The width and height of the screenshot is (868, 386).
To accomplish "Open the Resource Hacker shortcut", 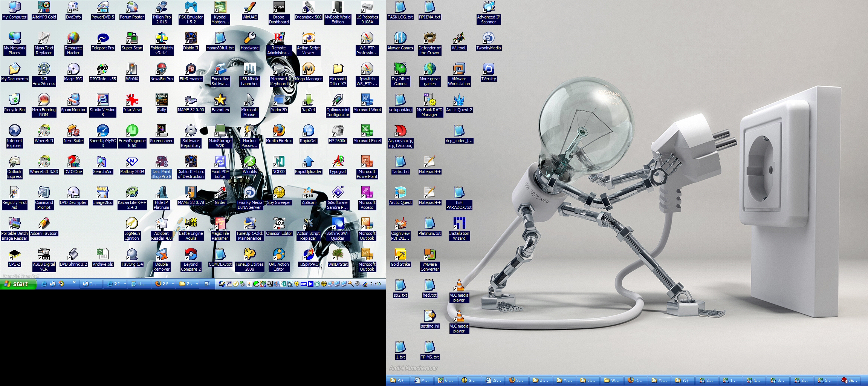I will pos(73,44).
